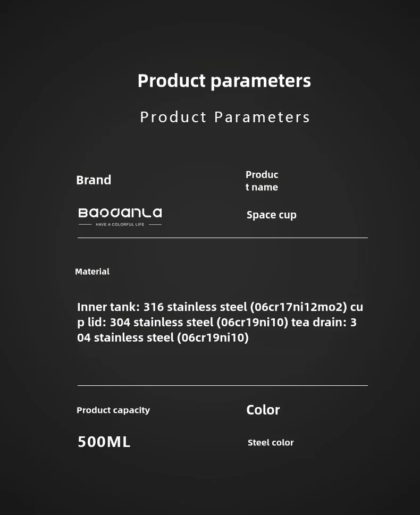The width and height of the screenshot is (420, 515).
Task: Click the 'HAVE A COLORFUL LIFE' tagline
Action: 120,224
